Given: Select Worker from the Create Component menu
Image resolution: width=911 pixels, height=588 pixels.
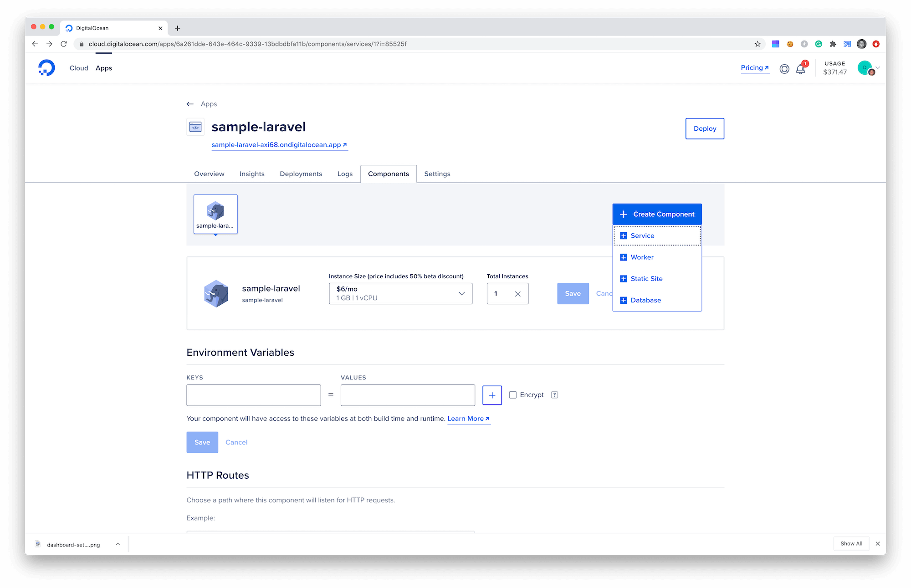Looking at the screenshot, I should pyautogui.click(x=657, y=257).
